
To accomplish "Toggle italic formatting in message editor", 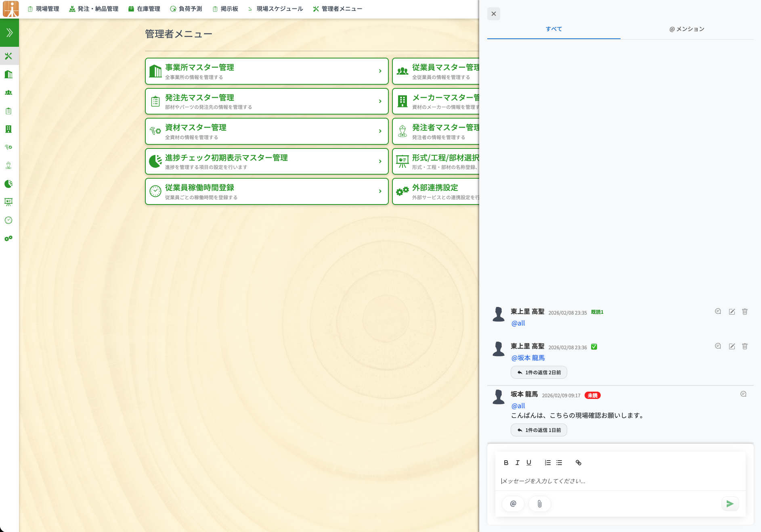I will 517,463.
